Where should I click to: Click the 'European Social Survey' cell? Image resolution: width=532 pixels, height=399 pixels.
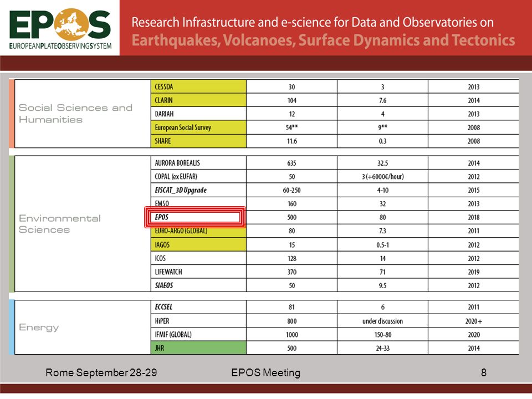198,127
